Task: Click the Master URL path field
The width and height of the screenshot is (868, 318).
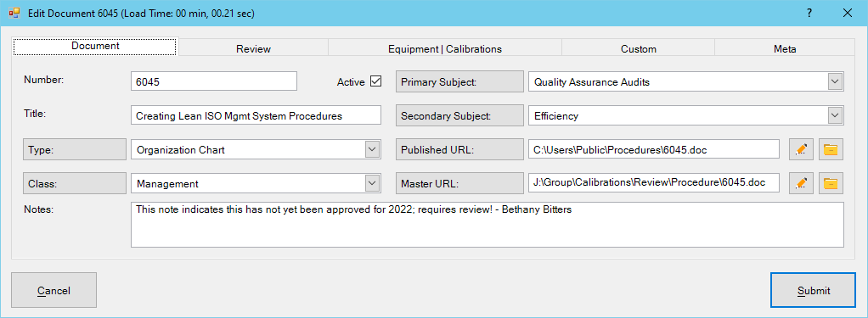Action: tap(654, 182)
